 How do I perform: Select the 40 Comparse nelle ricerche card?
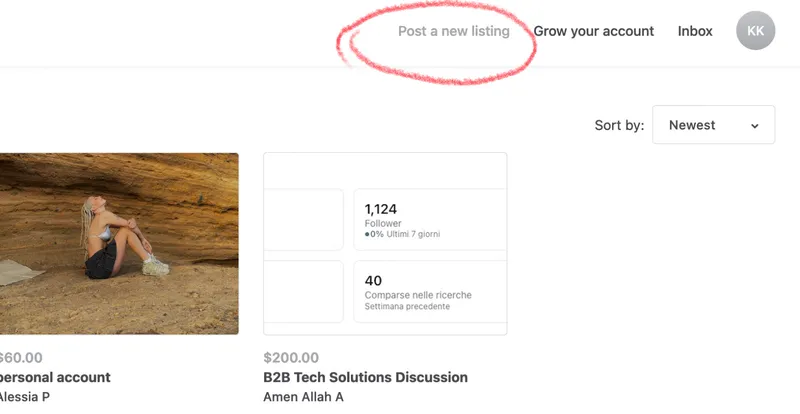429,291
